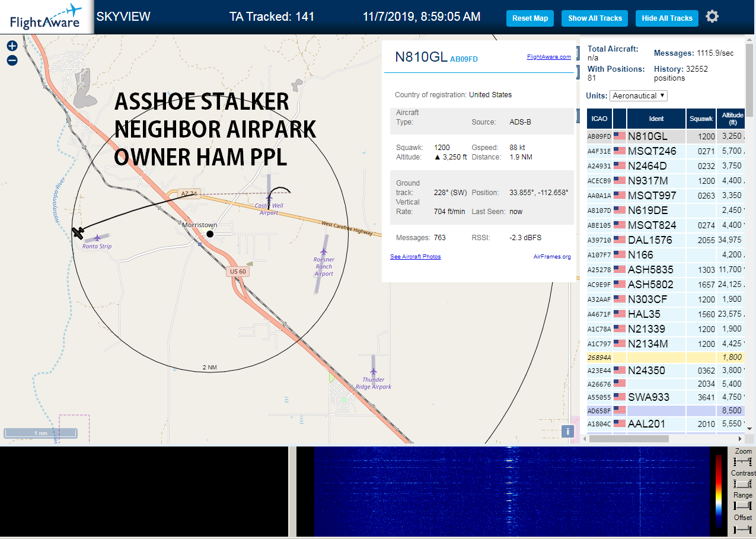Select the AAL201 aircraft row
Image resolution: width=756 pixels, height=539 pixels.
click(666, 423)
